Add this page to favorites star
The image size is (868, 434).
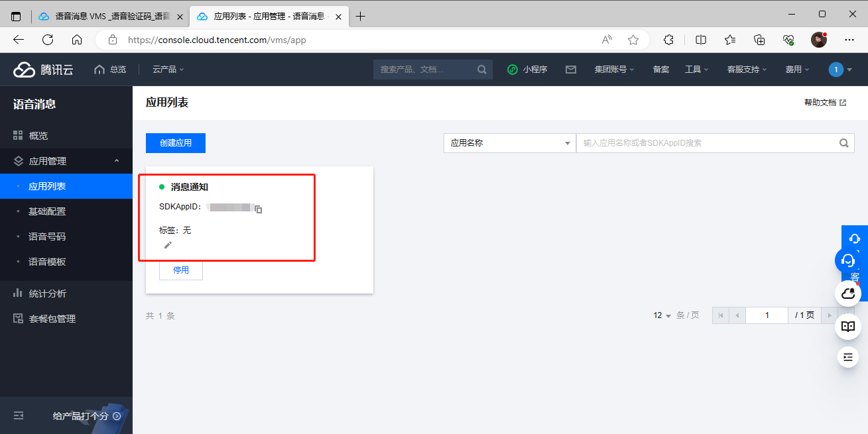click(633, 40)
